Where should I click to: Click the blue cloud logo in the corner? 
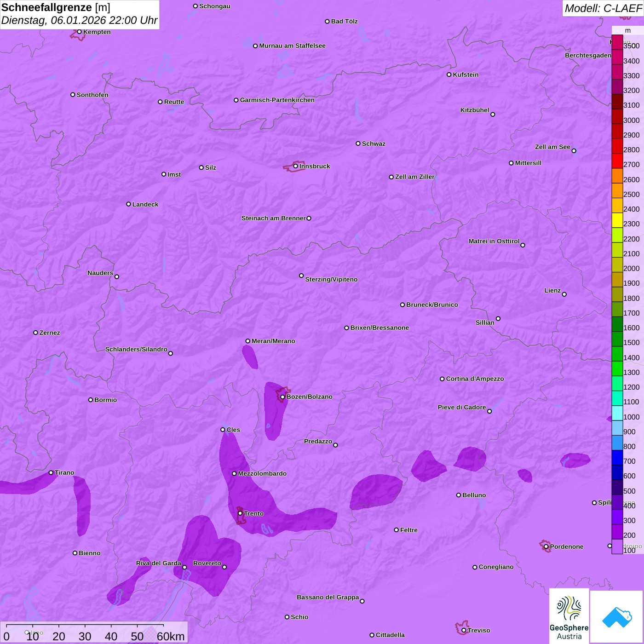pyautogui.click(x=616, y=617)
